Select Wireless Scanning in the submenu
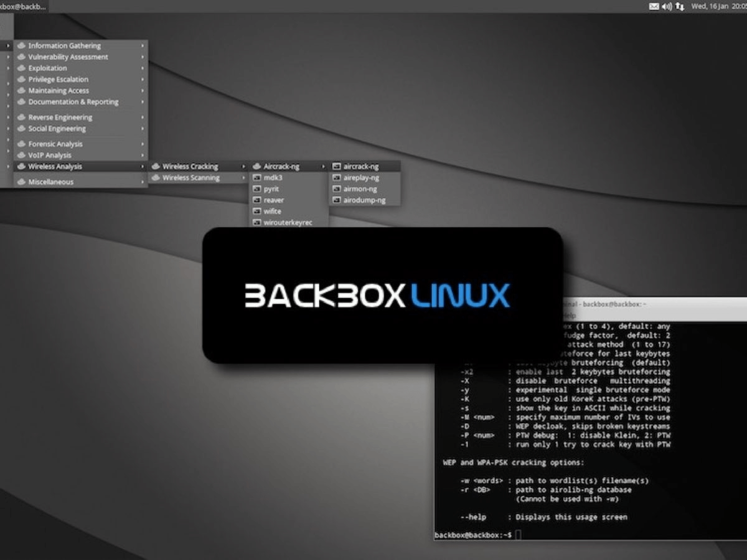The width and height of the screenshot is (747, 560). tap(199, 177)
